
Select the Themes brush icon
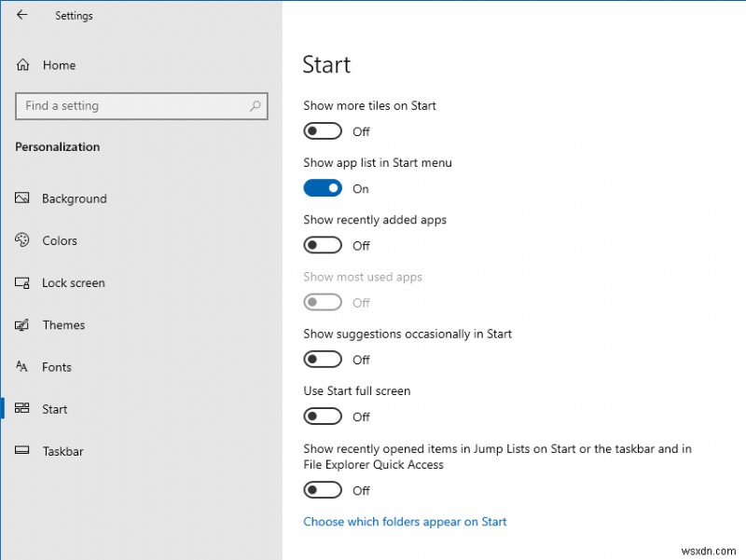(x=21, y=325)
